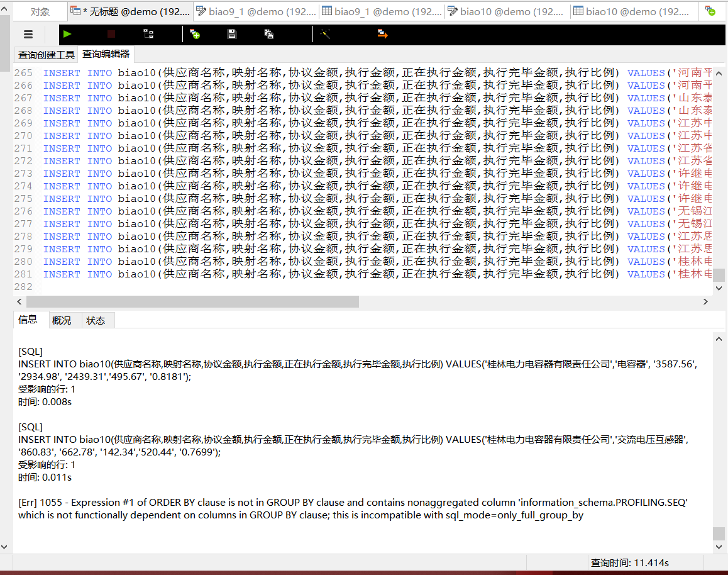Click the Save As icon in the toolbar

pos(269,34)
